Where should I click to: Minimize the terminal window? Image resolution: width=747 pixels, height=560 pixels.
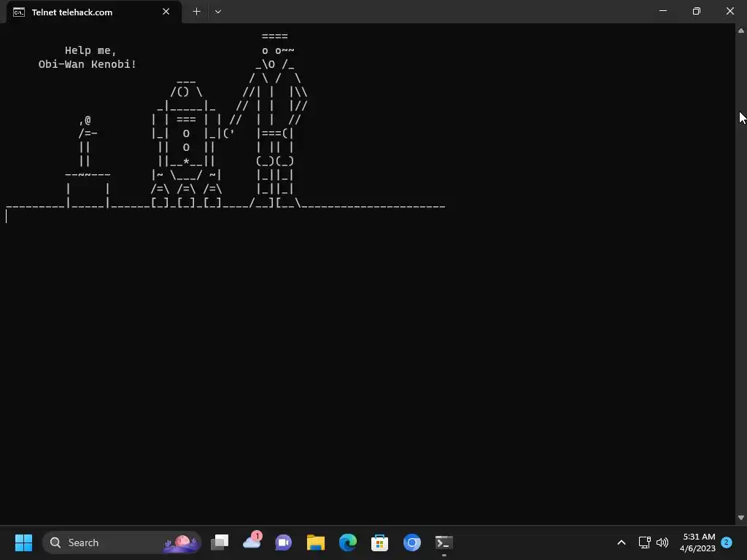coord(662,11)
